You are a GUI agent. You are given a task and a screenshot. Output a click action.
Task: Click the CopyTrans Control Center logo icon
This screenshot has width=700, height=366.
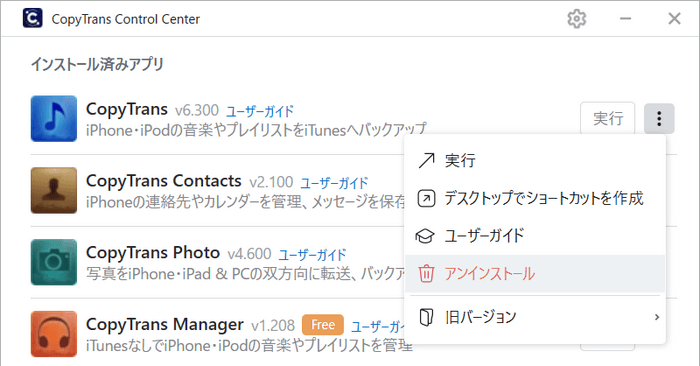point(33,18)
